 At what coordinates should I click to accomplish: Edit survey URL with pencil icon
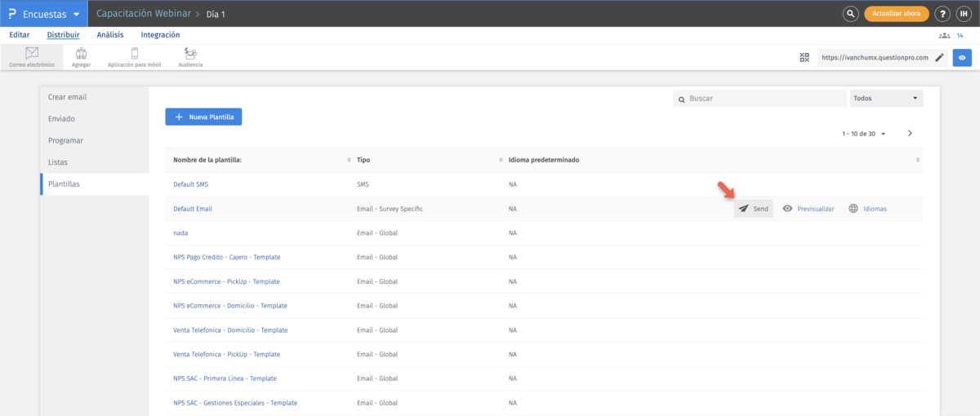(x=939, y=58)
